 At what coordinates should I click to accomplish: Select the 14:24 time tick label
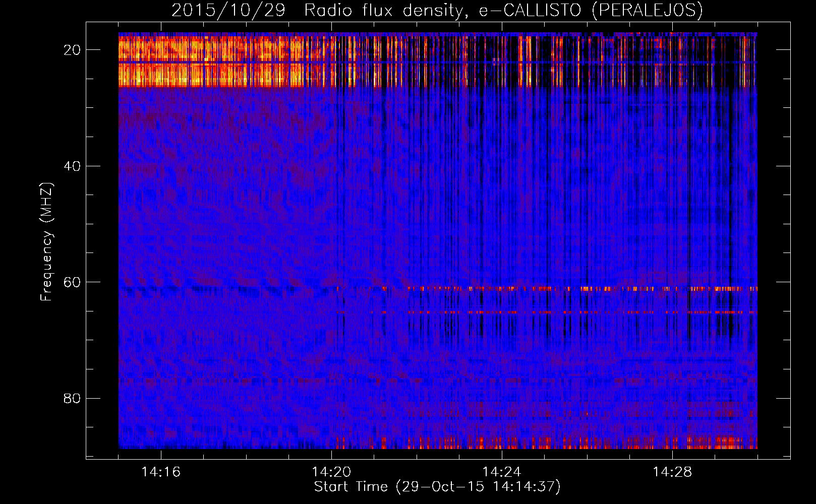[x=502, y=472]
